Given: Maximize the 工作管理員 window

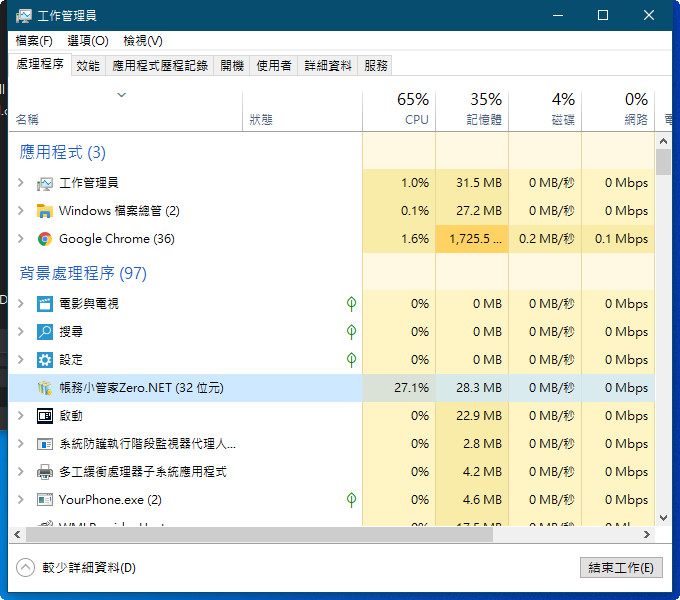Looking at the screenshot, I should [603, 16].
